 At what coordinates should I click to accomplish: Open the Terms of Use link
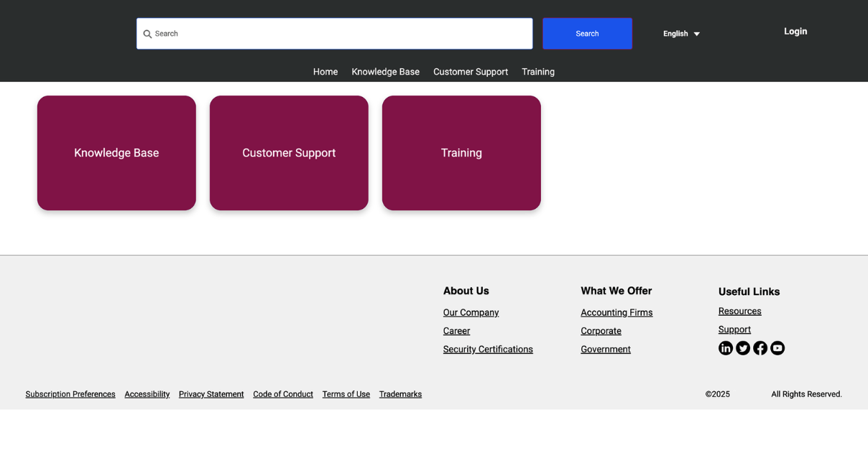pos(346,394)
